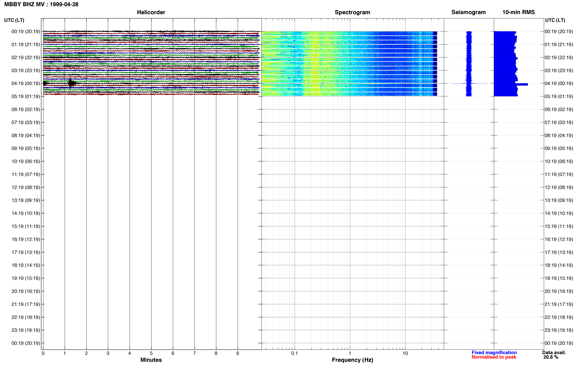Click the 'Seismogram' panel heading
The width and height of the screenshot is (588, 368).
468,12
